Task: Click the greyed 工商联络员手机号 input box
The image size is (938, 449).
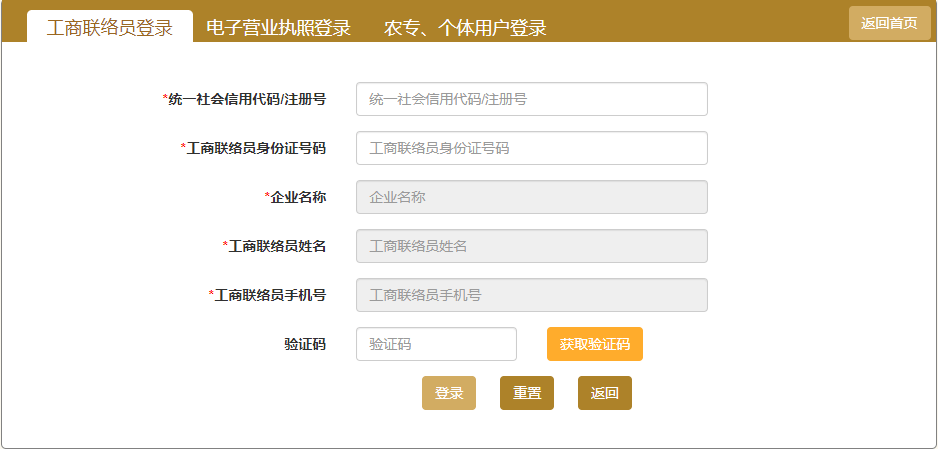Action: coord(531,295)
